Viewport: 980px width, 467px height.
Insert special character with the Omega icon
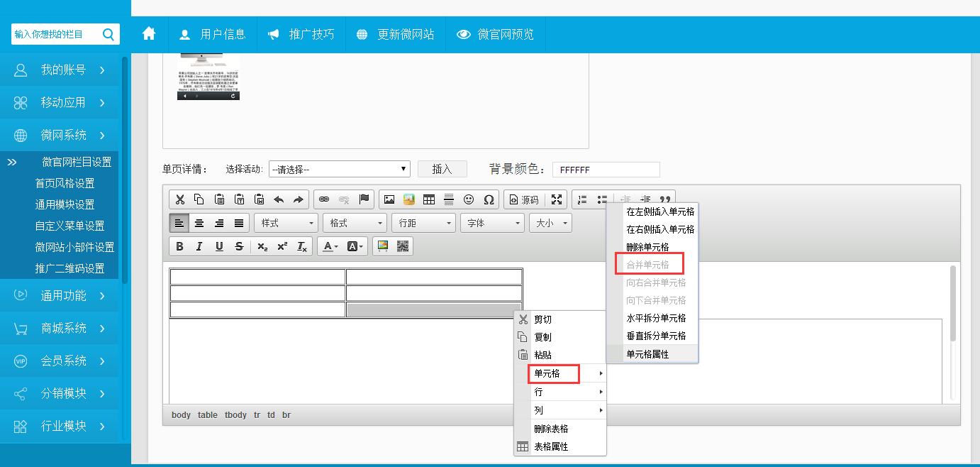489,200
